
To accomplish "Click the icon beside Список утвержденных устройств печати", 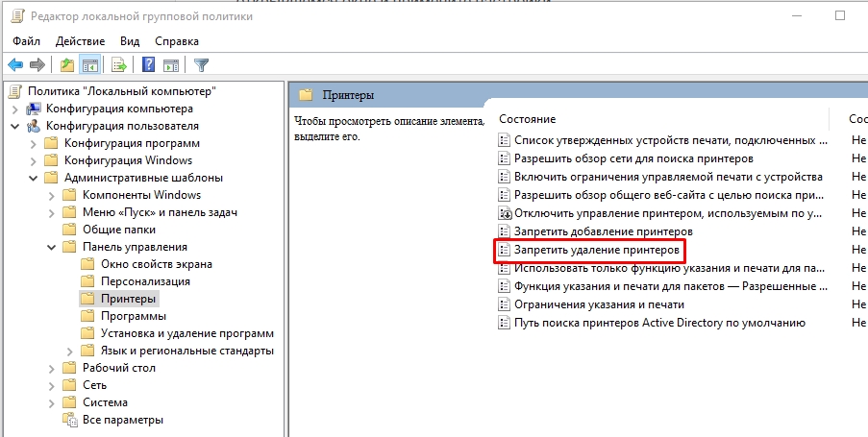I will (x=503, y=140).
